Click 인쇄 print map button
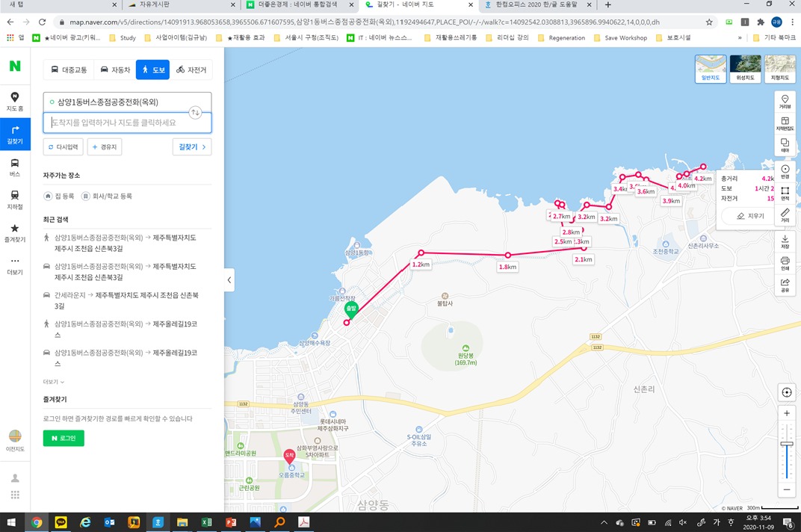Image resolution: width=801 pixels, height=532 pixels. pyautogui.click(x=785, y=263)
